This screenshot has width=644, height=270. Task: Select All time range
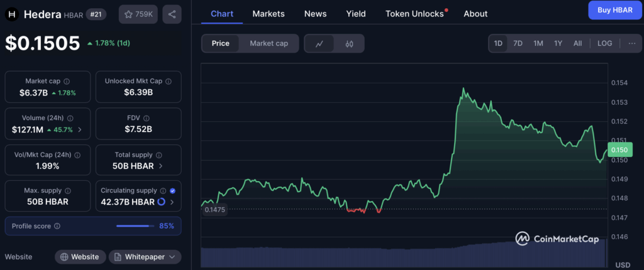pos(578,43)
